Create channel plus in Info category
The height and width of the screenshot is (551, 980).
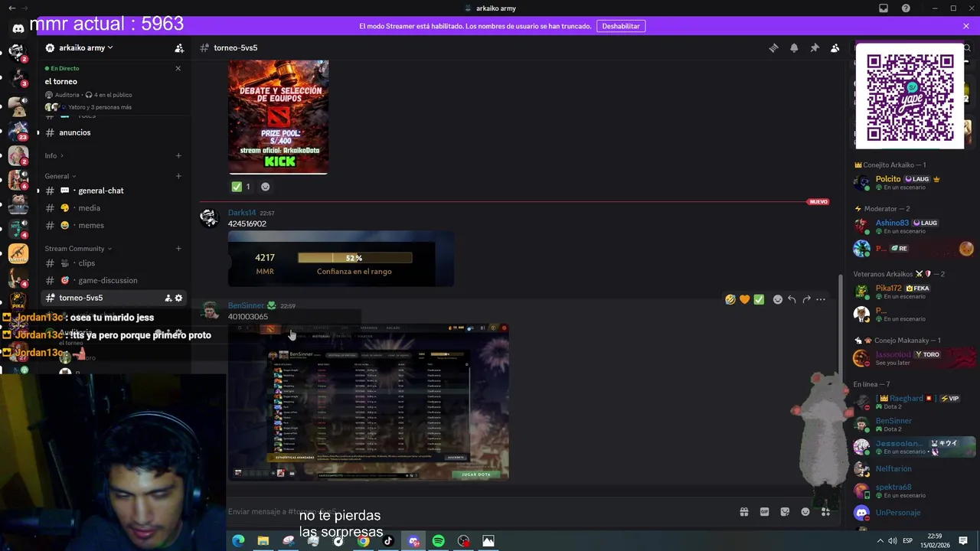[178, 155]
